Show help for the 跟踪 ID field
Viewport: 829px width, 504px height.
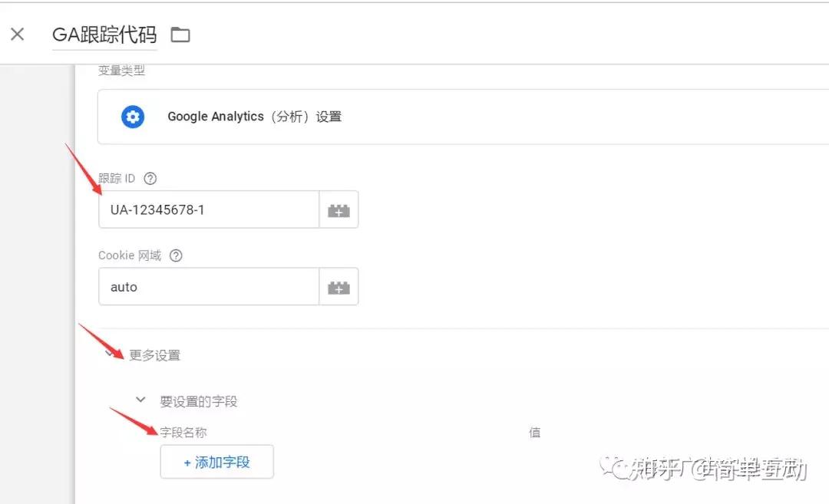(150, 178)
